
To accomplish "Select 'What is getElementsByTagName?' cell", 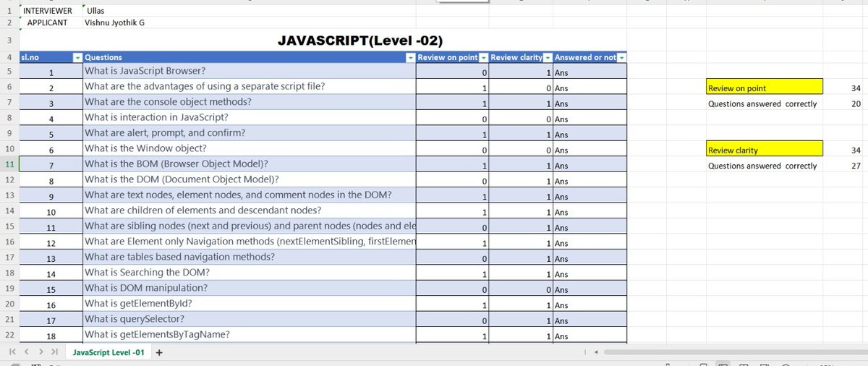I will (250, 335).
